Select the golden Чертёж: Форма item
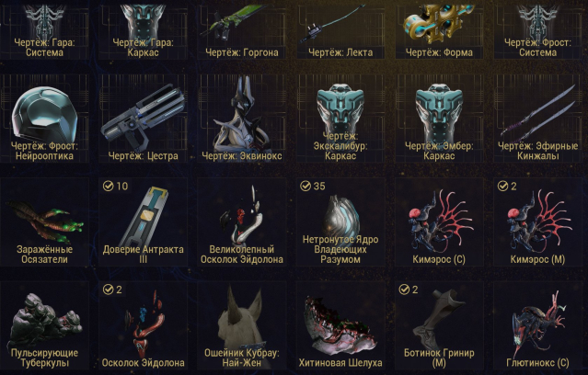The height and width of the screenshot is (375, 588). [x=439, y=30]
